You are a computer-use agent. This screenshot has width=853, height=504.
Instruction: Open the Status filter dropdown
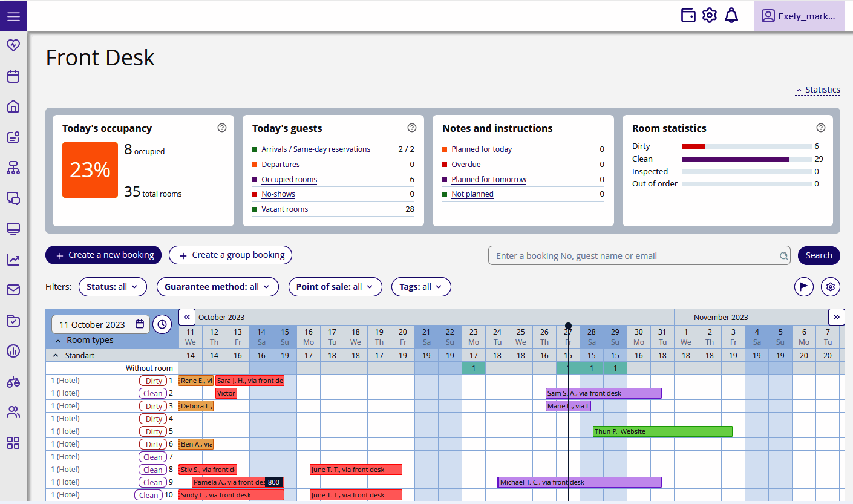[113, 286]
